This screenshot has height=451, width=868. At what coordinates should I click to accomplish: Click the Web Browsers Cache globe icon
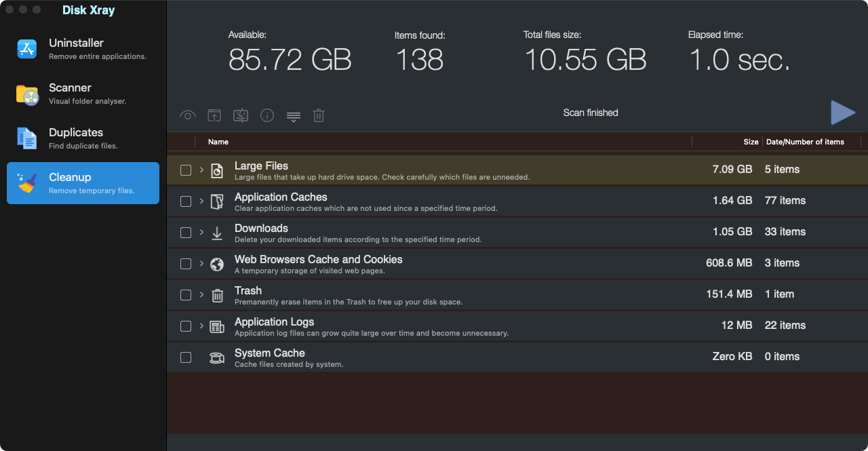click(x=217, y=263)
